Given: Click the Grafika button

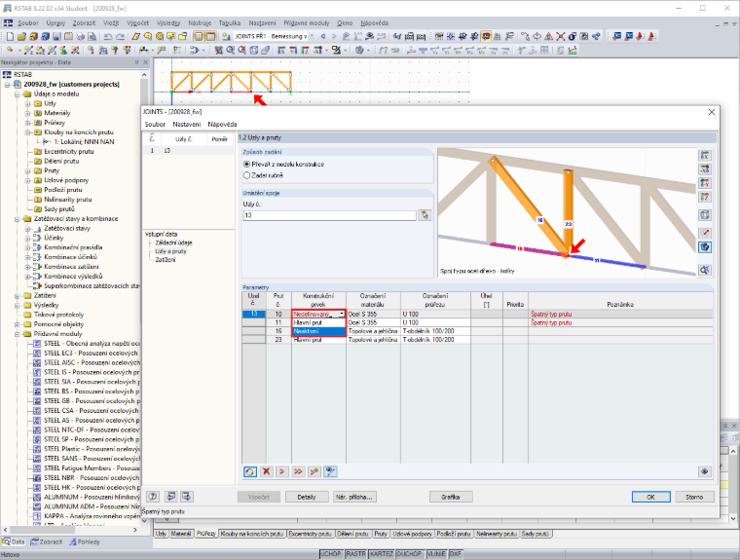Looking at the screenshot, I should [451, 497].
